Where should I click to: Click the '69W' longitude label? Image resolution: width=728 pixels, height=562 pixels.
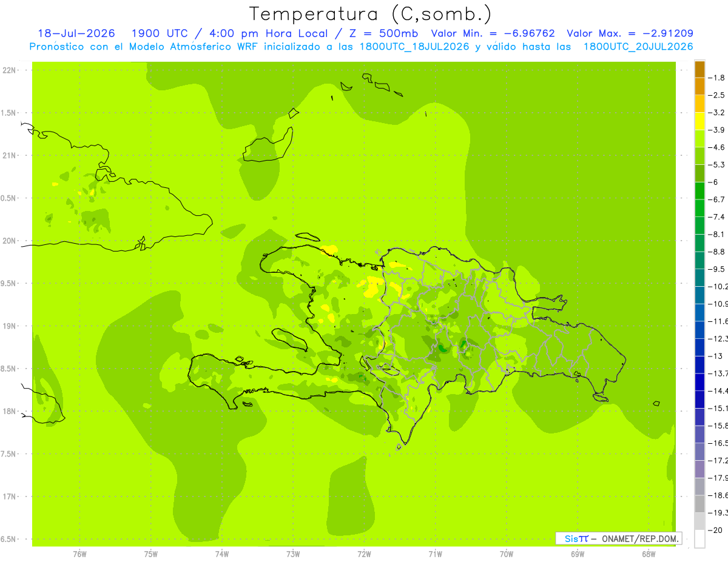click(578, 554)
